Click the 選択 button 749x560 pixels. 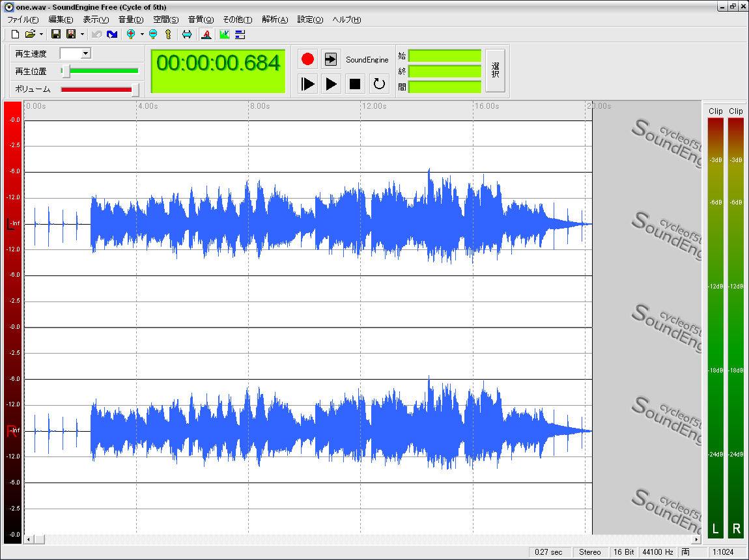pyautogui.click(x=495, y=70)
